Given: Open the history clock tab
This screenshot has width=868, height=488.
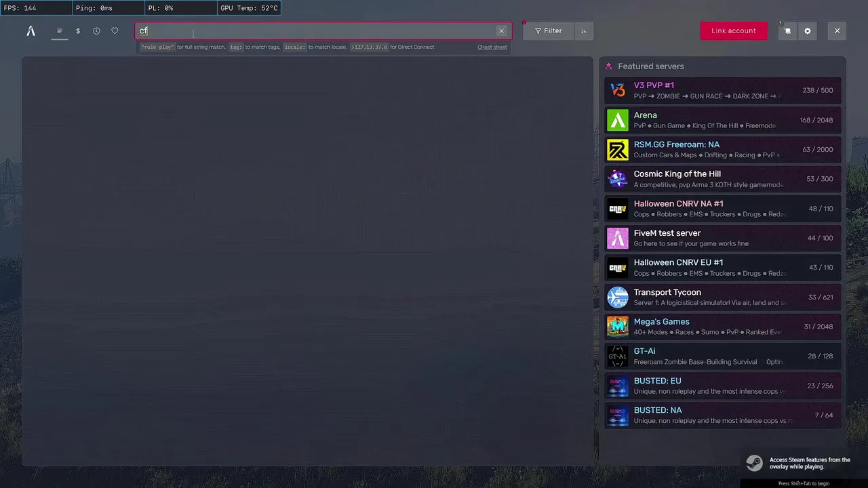Looking at the screenshot, I should (x=96, y=31).
